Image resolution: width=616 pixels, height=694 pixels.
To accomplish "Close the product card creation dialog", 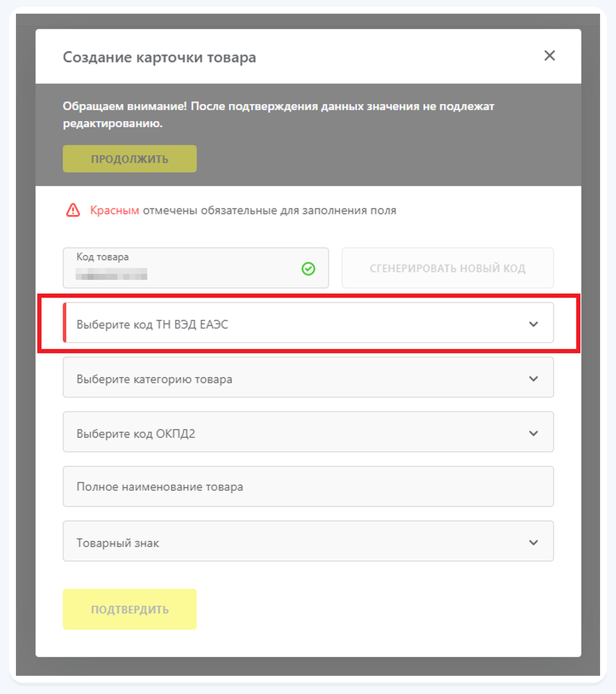I will (549, 56).
